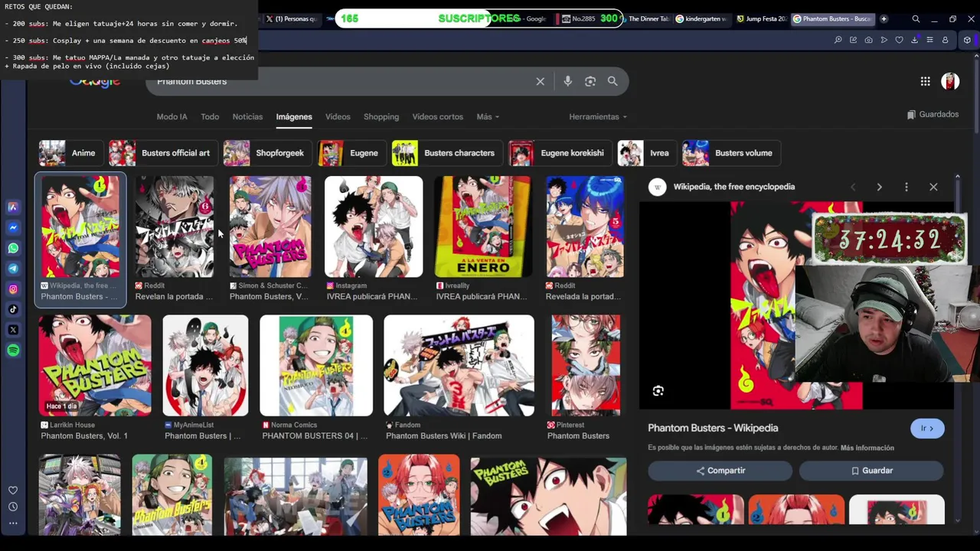
Task: Select Busters volume filter chip
Action: click(x=730, y=153)
